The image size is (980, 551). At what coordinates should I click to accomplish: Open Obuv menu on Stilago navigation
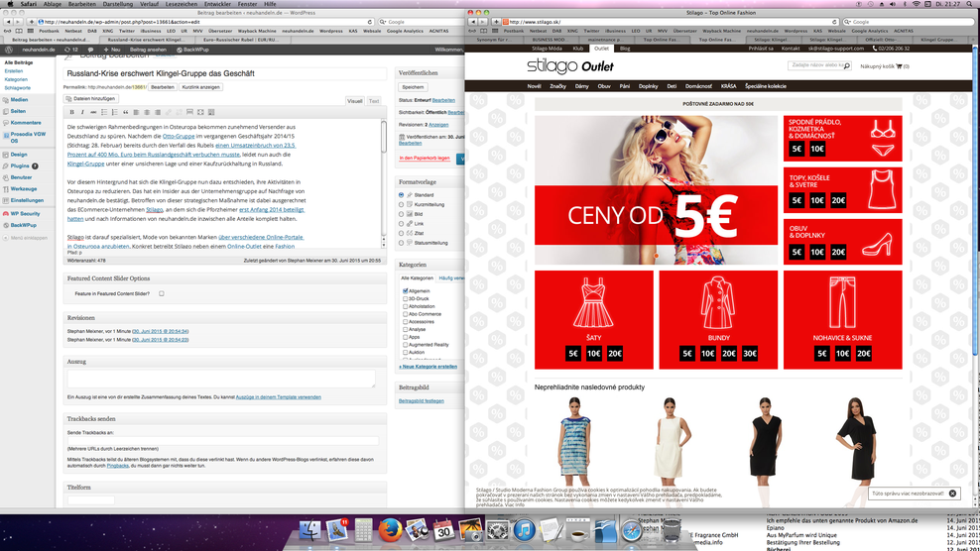coord(604,86)
